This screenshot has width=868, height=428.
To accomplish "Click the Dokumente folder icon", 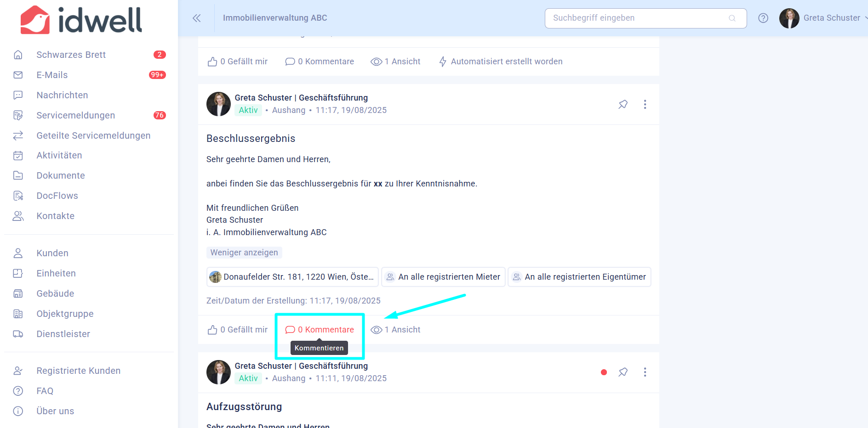I will 18,175.
